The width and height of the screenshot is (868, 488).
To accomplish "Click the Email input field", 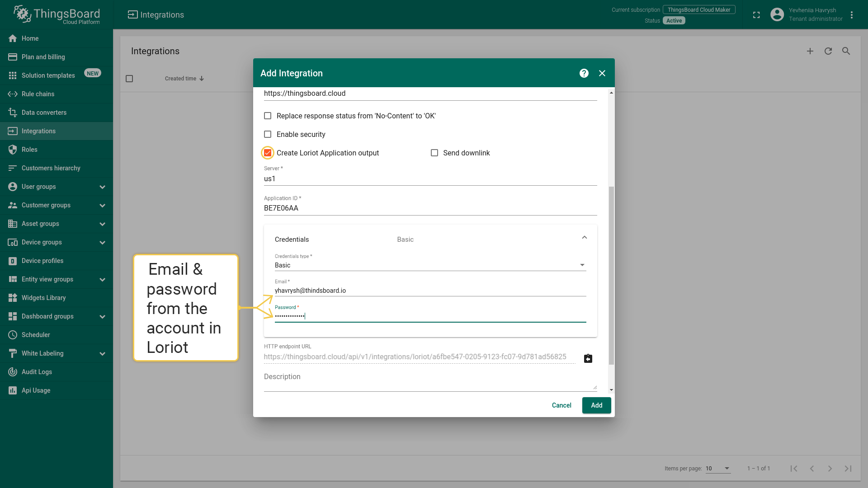I will click(430, 291).
